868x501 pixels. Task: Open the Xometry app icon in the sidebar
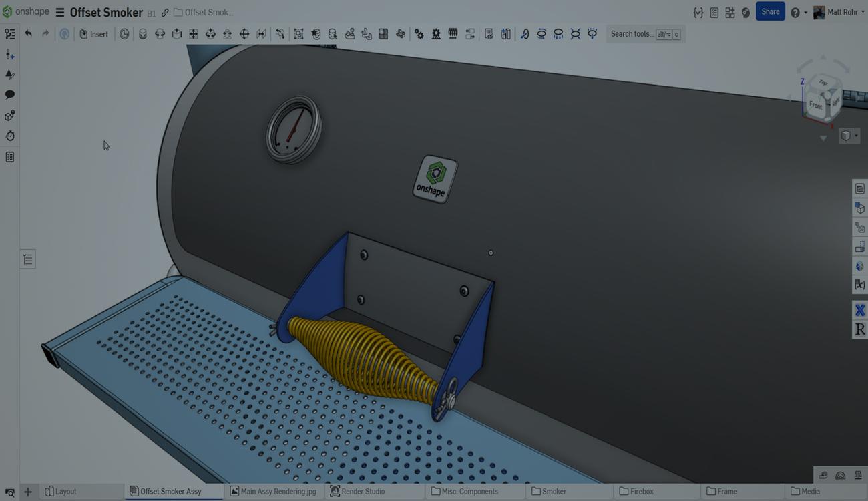pyautogui.click(x=860, y=309)
